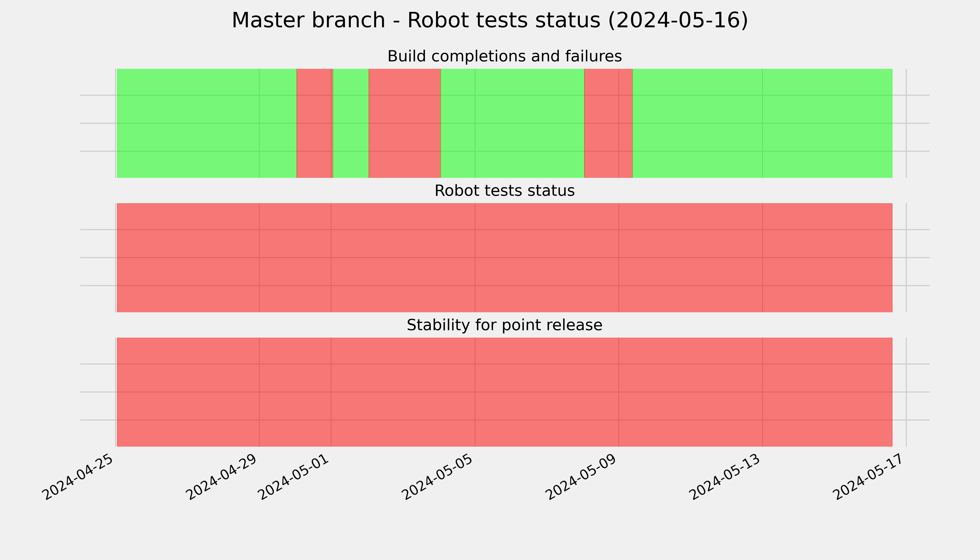Click the last long green build block
The image size is (980, 560).
point(762,123)
